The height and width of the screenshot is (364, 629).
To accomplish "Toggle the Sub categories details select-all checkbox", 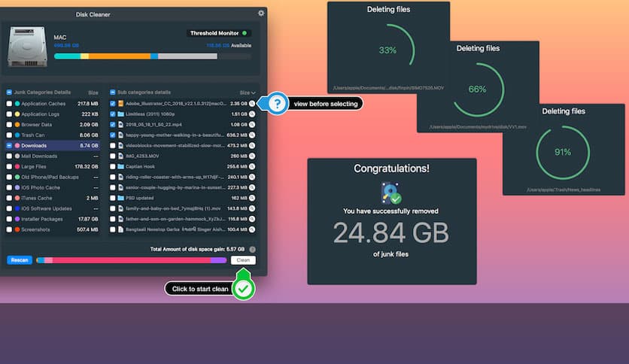I will (x=113, y=93).
